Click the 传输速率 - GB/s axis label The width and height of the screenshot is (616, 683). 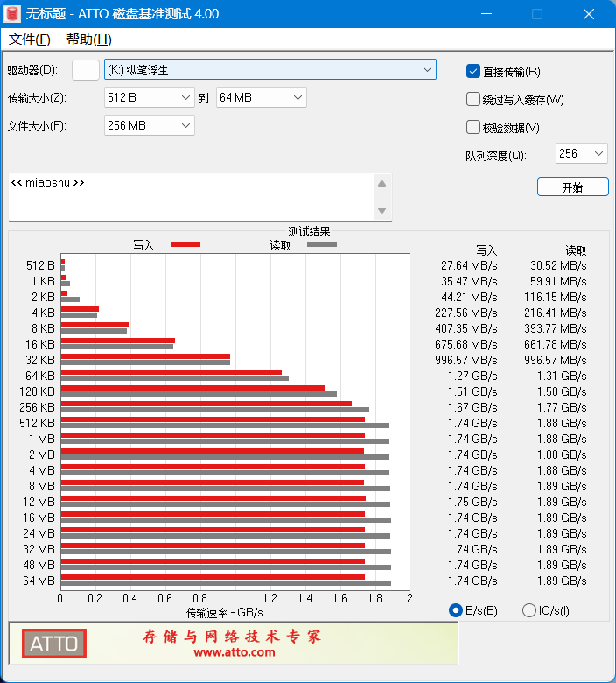pyautogui.click(x=225, y=613)
